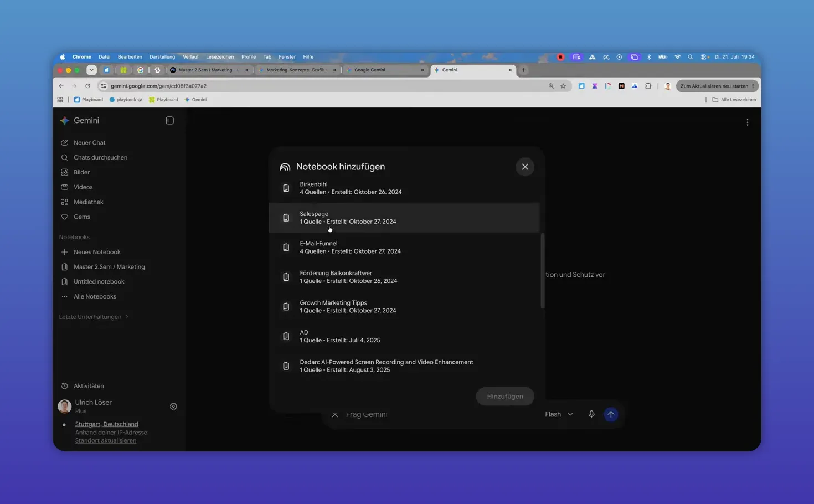Viewport: 814px width, 504px height.
Task: Click the dialog list scrollbar
Action: 543,270
